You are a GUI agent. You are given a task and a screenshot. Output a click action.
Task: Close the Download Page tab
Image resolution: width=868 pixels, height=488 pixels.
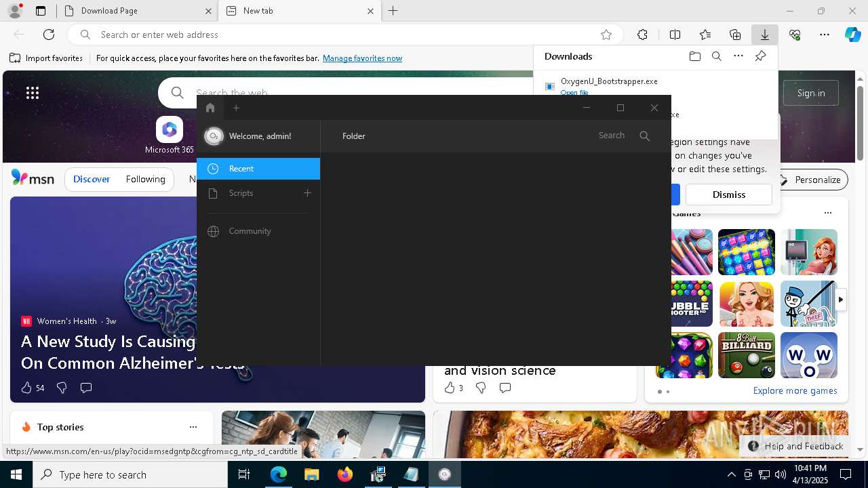pyautogui.click(x=208, y=11)
